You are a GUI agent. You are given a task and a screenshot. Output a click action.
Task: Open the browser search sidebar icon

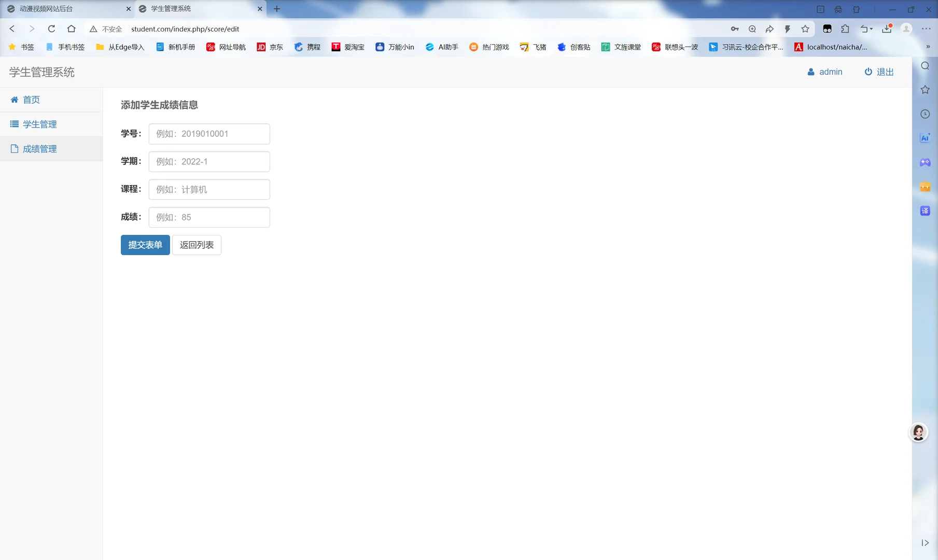[x=925, y=66]
